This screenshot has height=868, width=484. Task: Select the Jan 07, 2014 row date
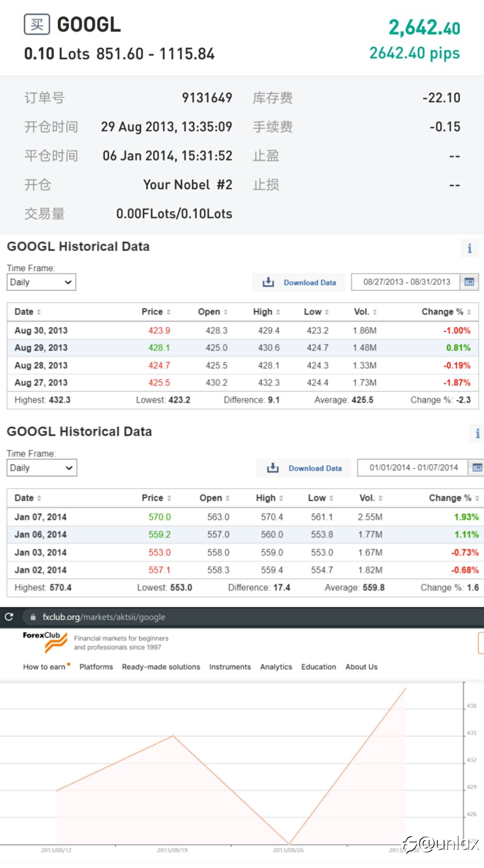click(40, 517)
